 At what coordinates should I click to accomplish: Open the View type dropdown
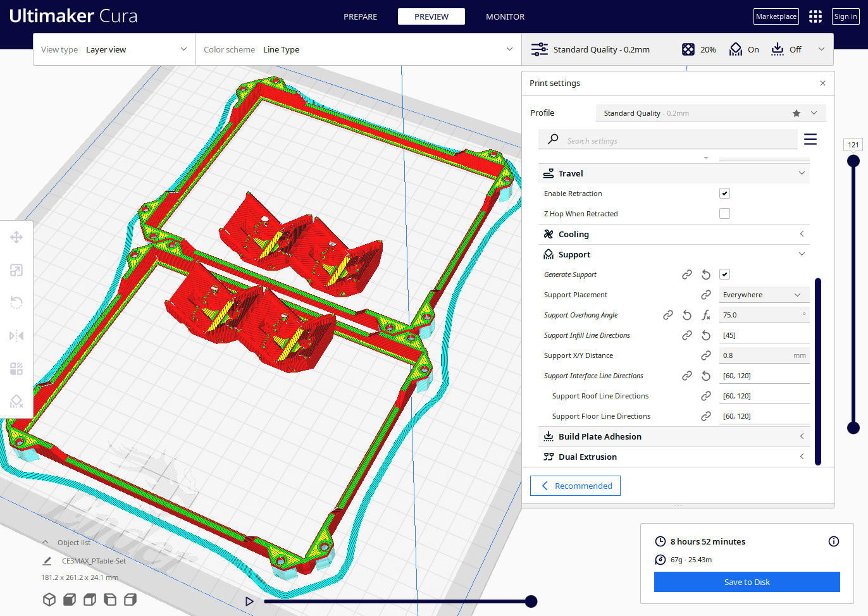point(114,49)
